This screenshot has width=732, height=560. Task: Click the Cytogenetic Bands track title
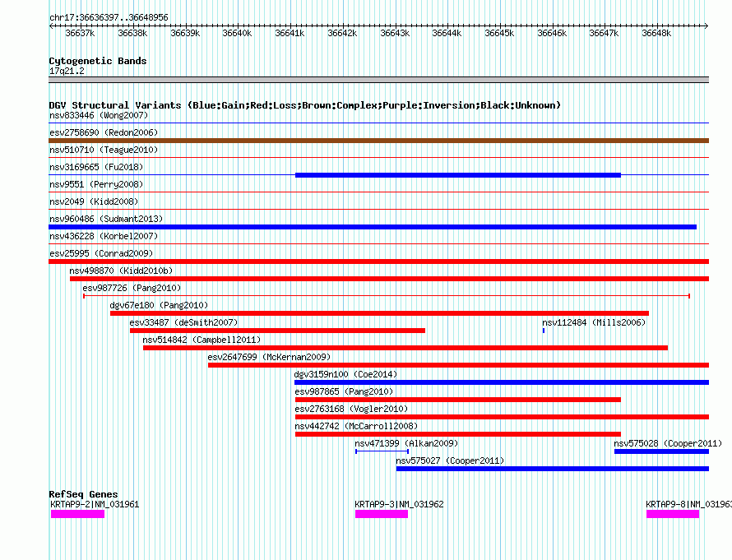[98, 61]
